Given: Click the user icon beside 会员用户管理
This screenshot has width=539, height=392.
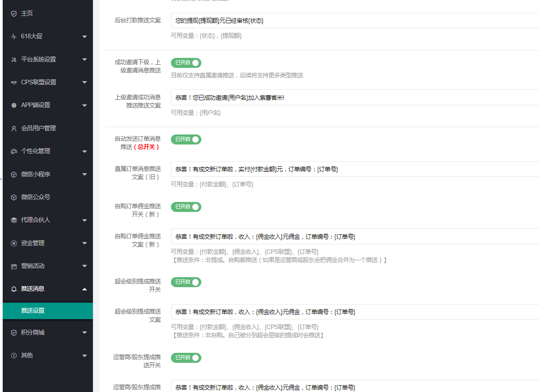Looking at the screenshot, I should coord(14,128).
